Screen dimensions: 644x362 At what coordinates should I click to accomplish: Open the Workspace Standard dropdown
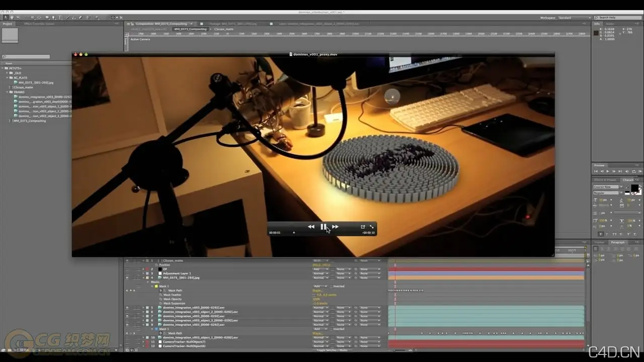tap(575, 18)
